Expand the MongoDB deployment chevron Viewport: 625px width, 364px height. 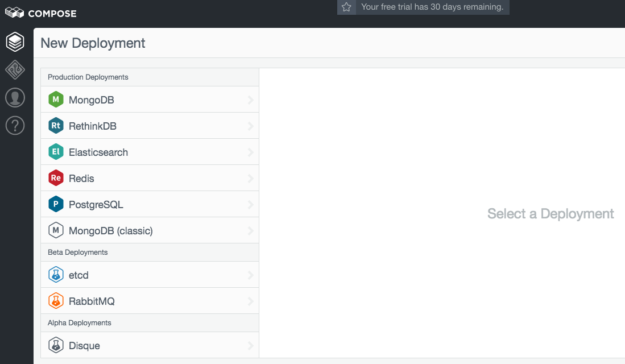(250, 100)
